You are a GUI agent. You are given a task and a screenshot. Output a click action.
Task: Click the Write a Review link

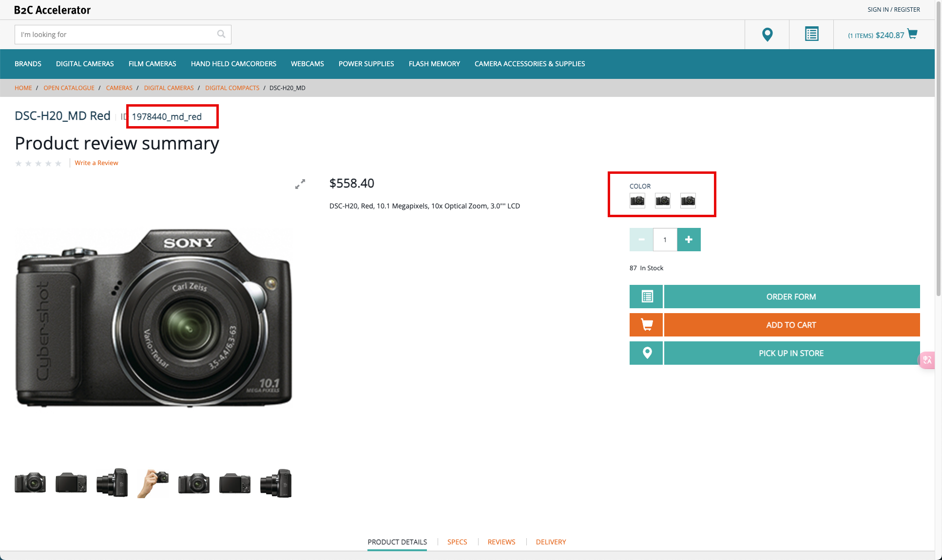(96, 163)
